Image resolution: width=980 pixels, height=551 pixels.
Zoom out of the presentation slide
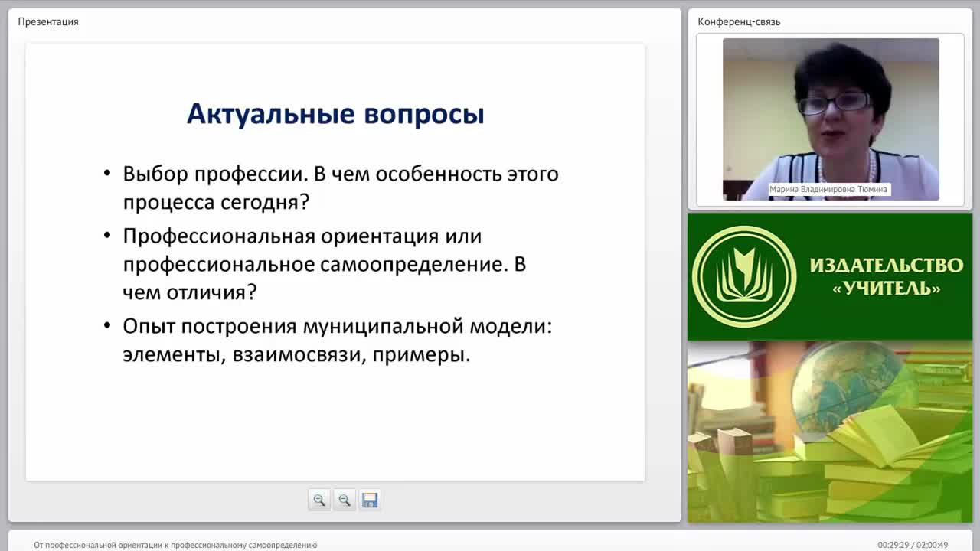(x=345, y=500)
